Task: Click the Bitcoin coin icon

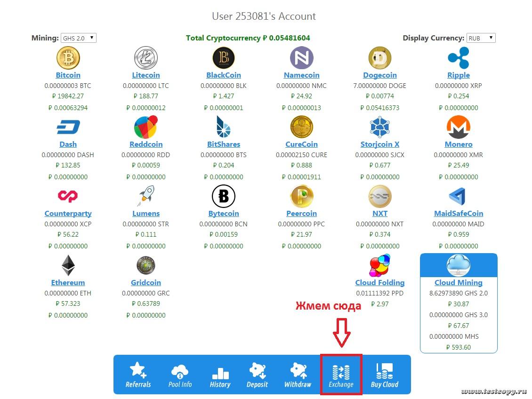Action: pyautogui.click(x=68, y=58)
